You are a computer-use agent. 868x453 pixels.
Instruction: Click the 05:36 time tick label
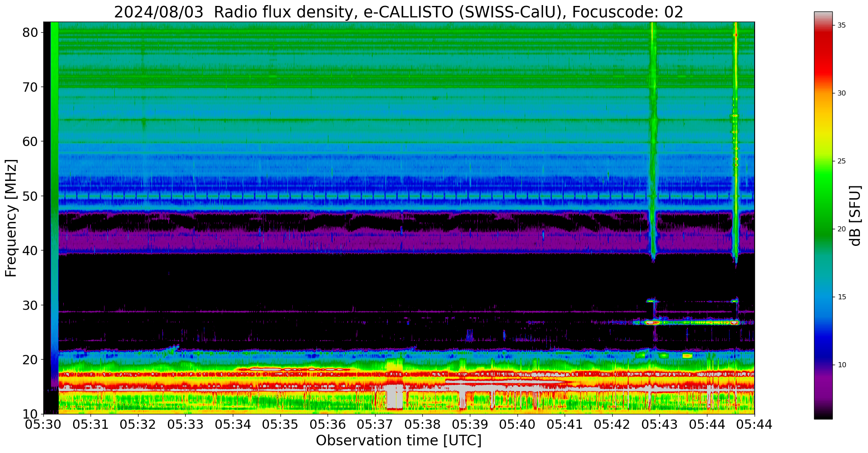(x=328, y=424)
